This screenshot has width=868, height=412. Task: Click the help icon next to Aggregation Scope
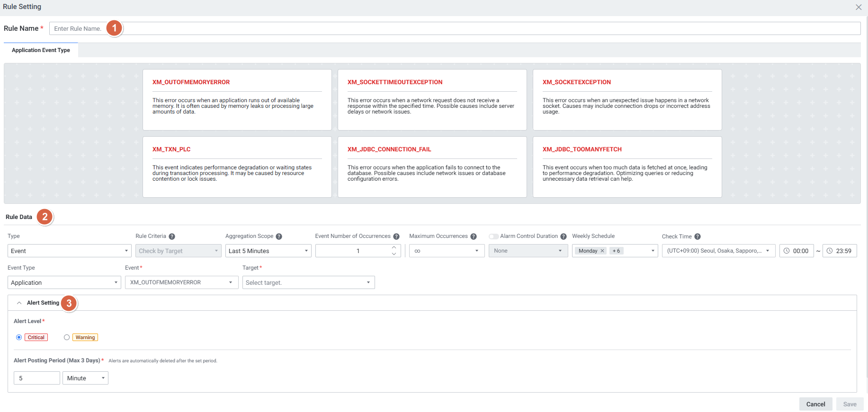point(279,237)
